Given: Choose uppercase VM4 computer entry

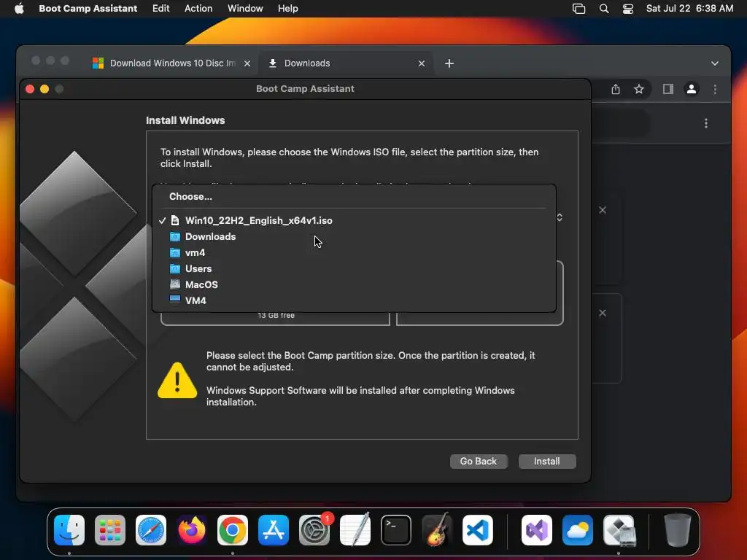Looking at the screenshot, I should [x=354, y=300].
